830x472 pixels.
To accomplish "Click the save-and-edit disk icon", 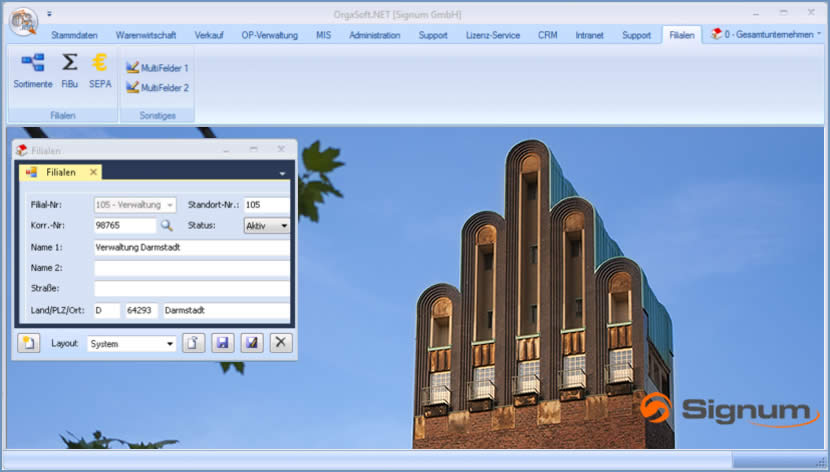I will tap(252, 344).
